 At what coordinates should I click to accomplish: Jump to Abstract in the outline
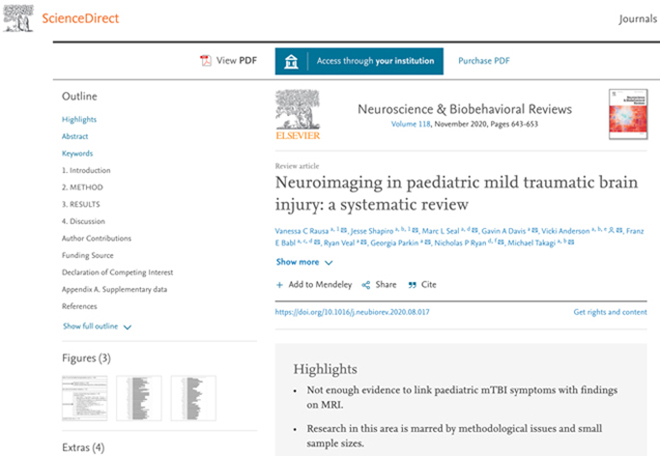pos(75,136)
